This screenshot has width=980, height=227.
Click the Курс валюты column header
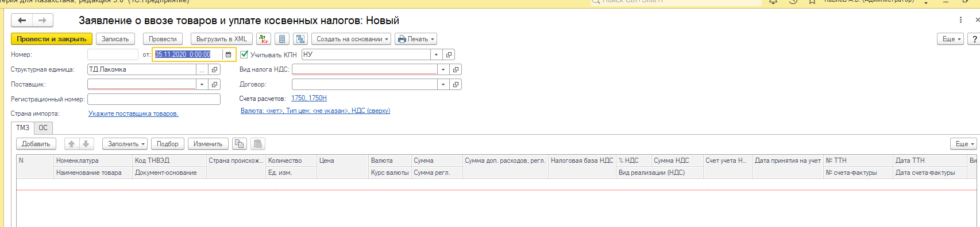[390, 173]
